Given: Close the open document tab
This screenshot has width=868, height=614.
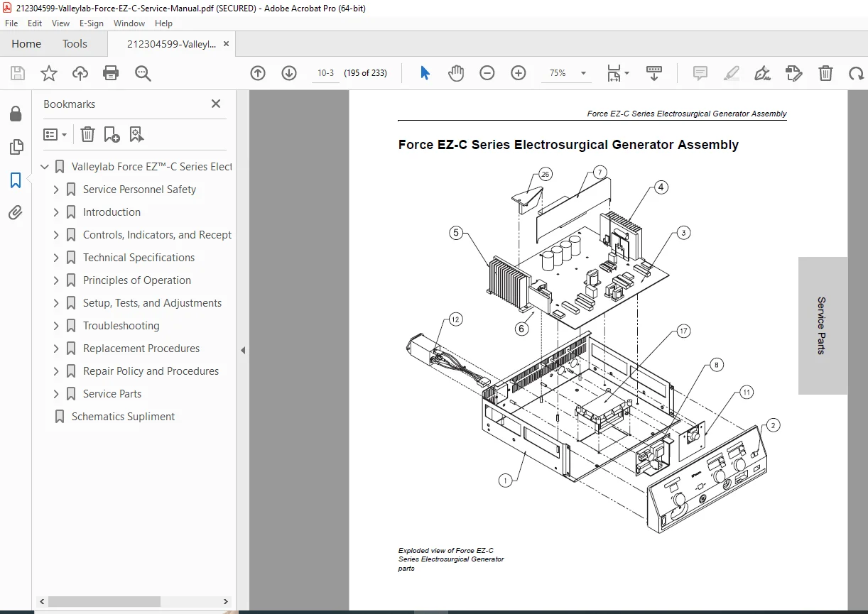Looking at the screenshot, I should click(227, 44).
